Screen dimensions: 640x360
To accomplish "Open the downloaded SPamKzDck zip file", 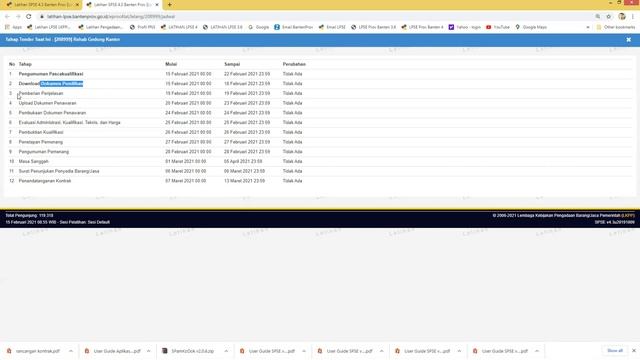I will (x=188, y=351).
